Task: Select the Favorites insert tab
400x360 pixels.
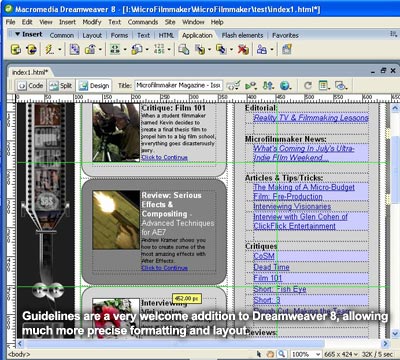Action: tap(285, 35)
